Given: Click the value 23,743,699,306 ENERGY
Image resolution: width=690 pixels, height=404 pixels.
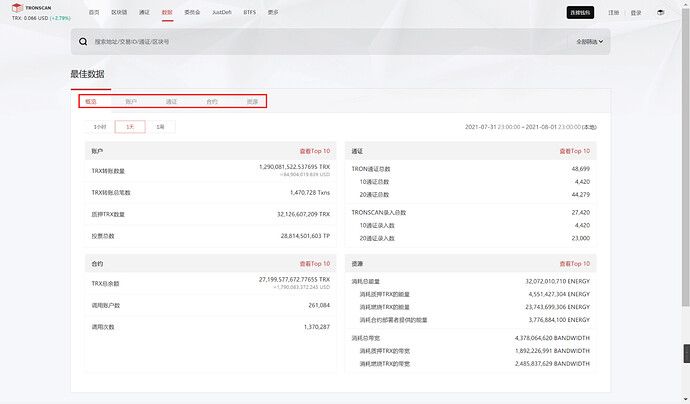Looking at the screenshot, I should pyautogui.click(x=558, y=307).
